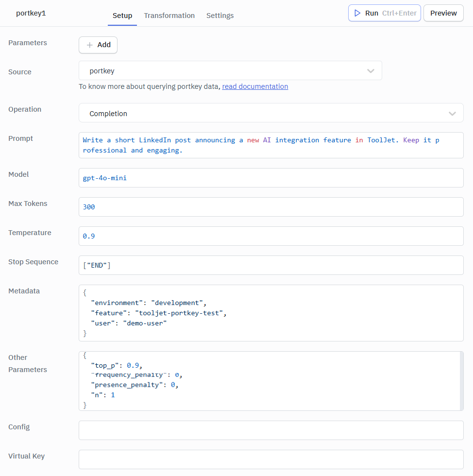473x476 pixels.
Task: Focus the Model field gpt-4o-mini
Action: (x=271, y=178)
